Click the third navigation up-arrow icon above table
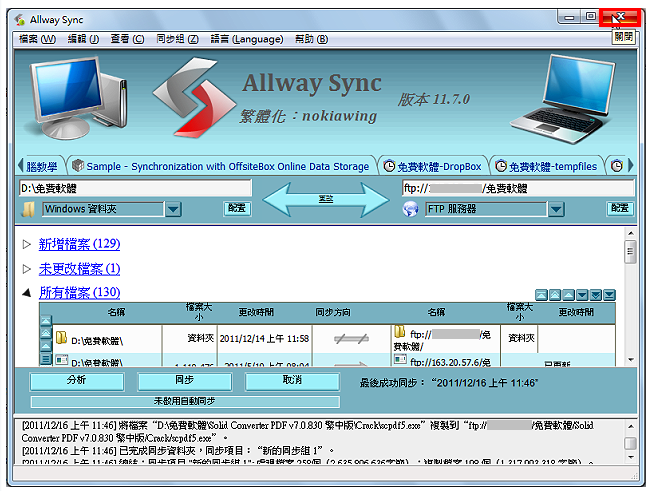655x491 pixels. pyautogui.click(x=569, y=295)
